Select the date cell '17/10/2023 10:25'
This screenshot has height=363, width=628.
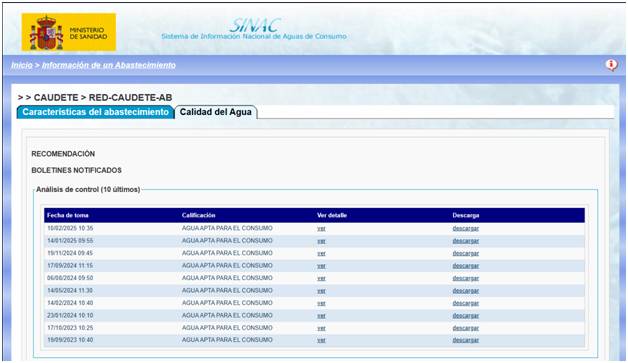pyautogui.click(x=70, y=327)
